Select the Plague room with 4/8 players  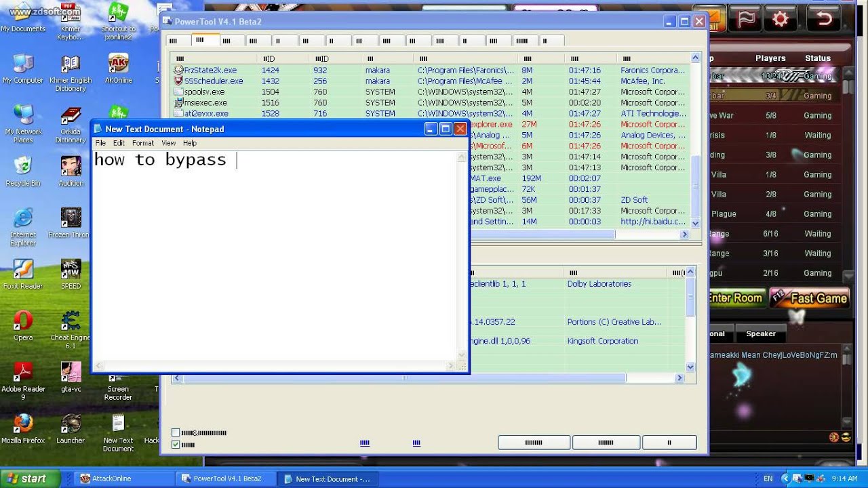click(x=775, y=214)
